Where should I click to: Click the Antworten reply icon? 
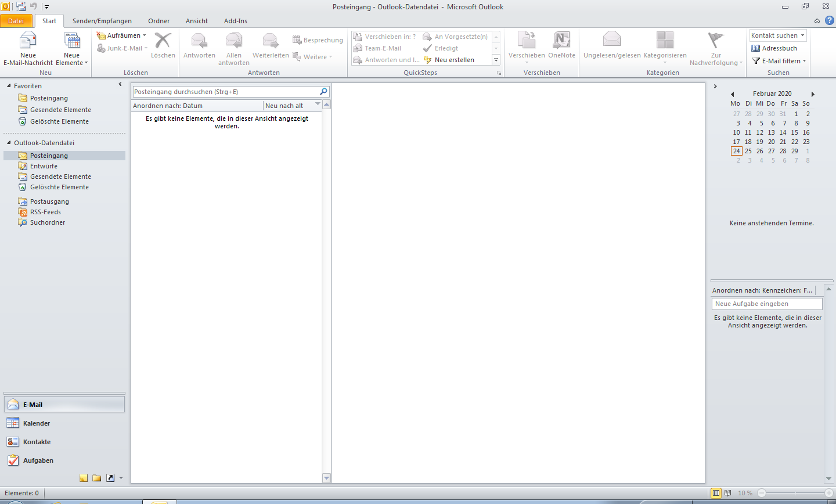(199, 45)
